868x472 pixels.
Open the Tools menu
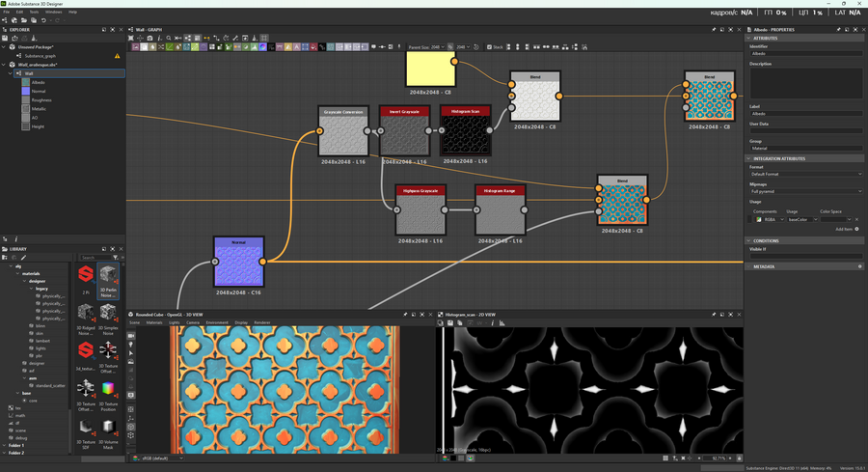(34, 12)
